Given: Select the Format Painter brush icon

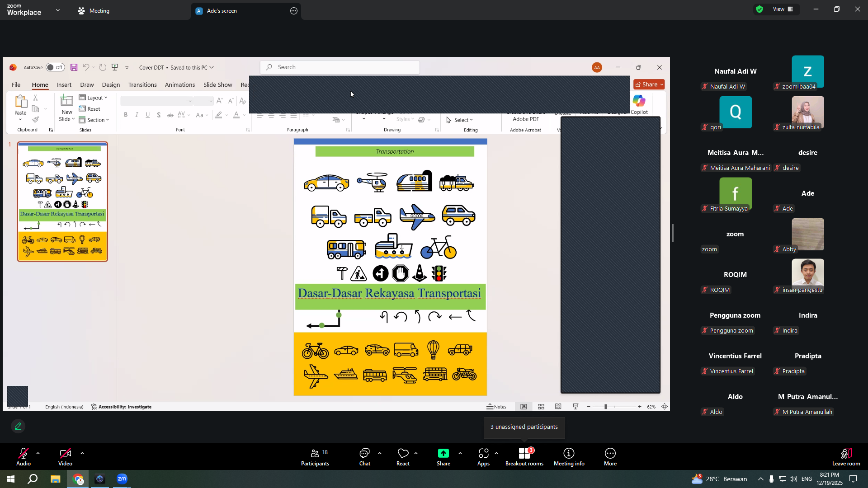Looking at the screenshot, I should (35, 120).
